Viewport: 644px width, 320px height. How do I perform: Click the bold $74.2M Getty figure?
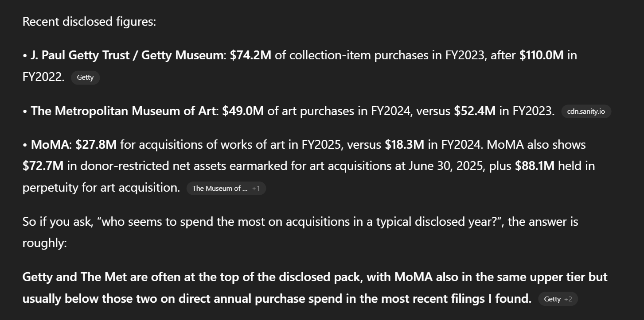[x=250, y=55]
